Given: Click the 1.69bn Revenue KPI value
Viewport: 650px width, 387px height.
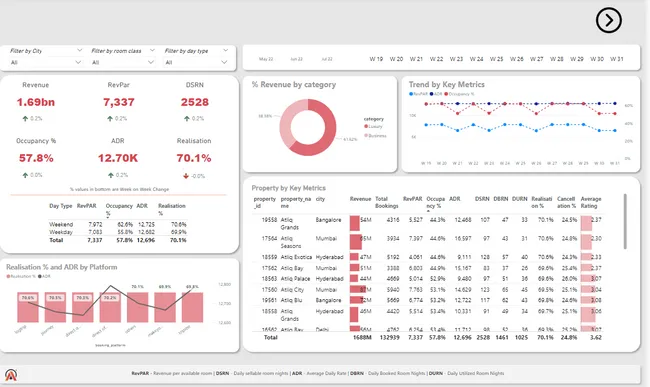Looking at the screenshot, I should tap(36, 102).
